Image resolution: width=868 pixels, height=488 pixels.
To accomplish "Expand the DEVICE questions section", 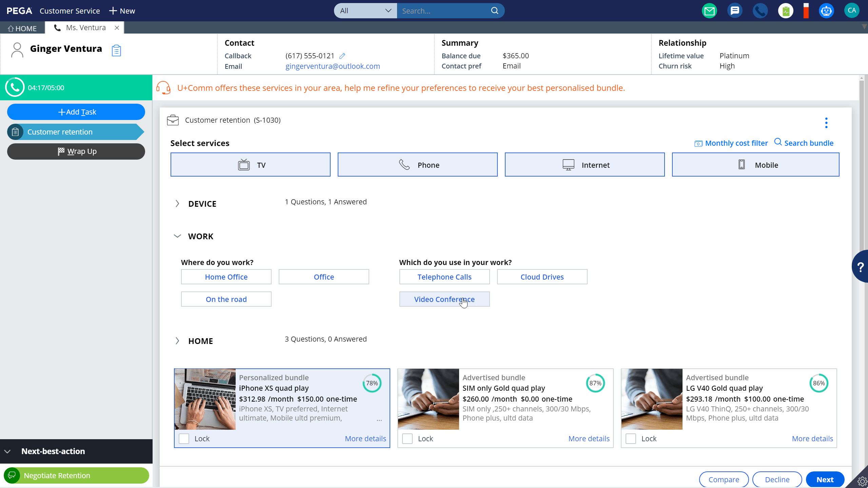I will pos(177,203).
